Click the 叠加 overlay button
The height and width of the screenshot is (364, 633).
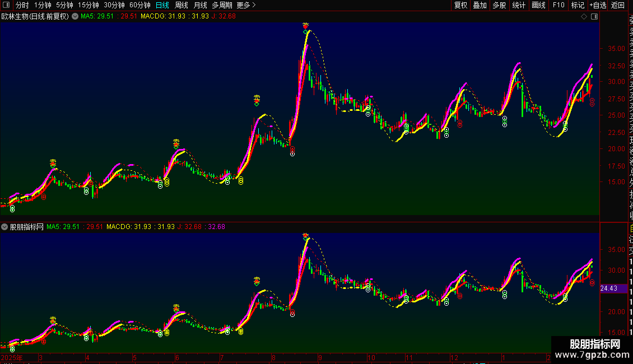click(480, 5)
